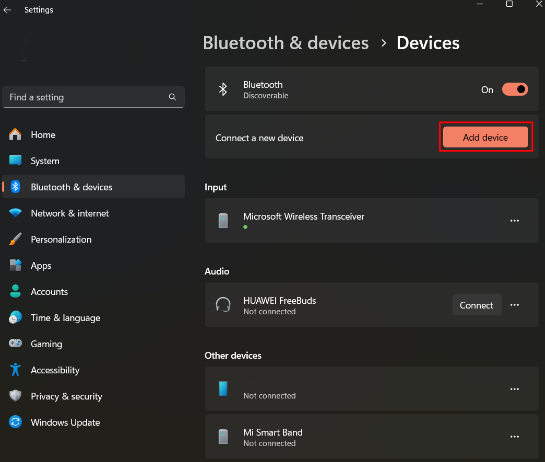Image resolution: width=545 pixels, height=462 pixels.
Task: Select Network & internet in sidebar
Action: pos(93,213)
